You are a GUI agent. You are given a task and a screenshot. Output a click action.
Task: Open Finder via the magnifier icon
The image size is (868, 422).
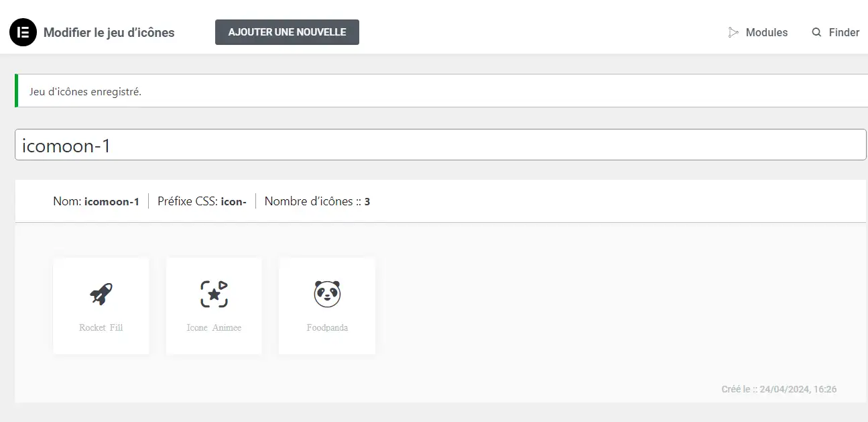point(816,32)
